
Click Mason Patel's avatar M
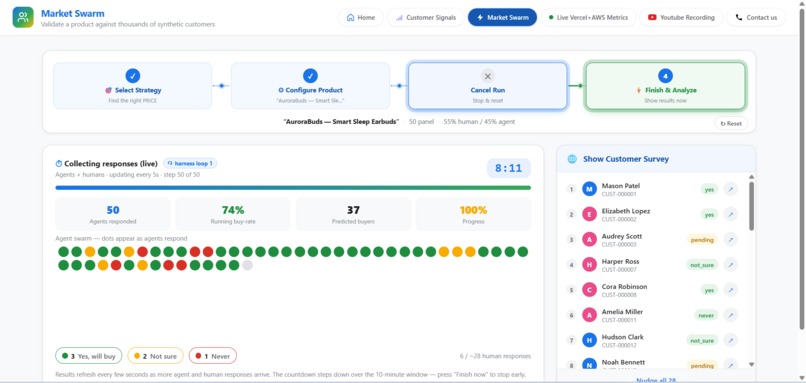(589, 189)
